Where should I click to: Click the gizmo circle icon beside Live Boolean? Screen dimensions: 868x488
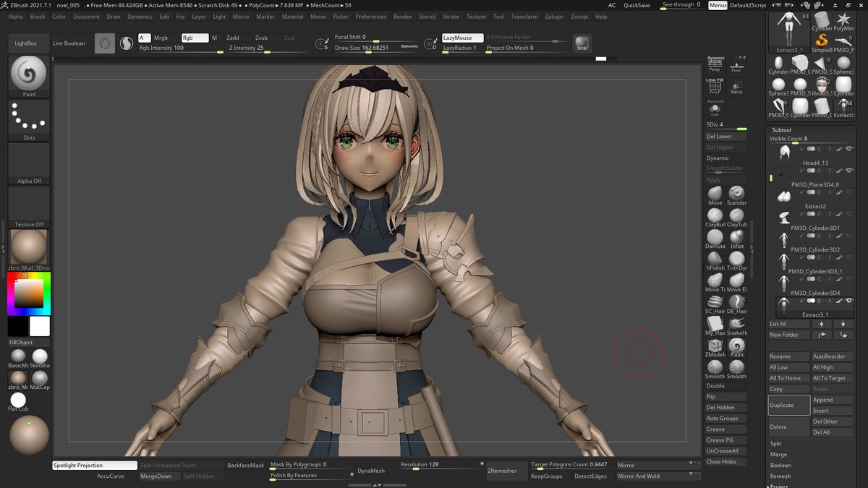click(105, 43)
